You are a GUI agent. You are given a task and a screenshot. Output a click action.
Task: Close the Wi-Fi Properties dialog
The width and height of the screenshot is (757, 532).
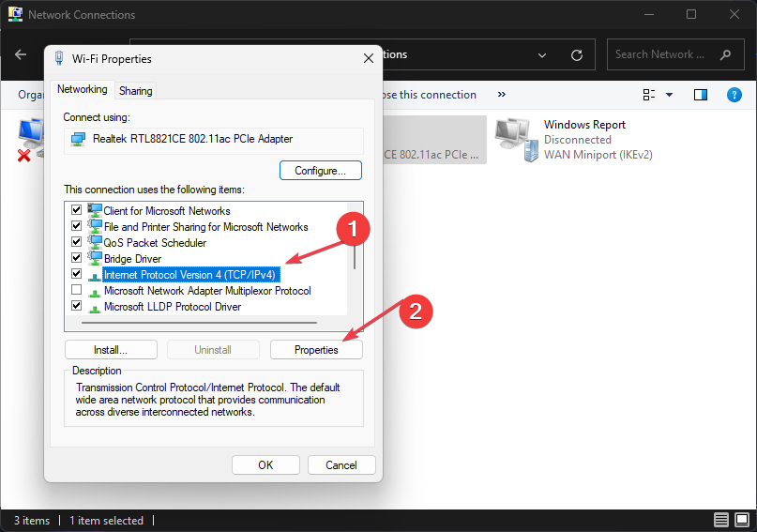tap(369, 58)
